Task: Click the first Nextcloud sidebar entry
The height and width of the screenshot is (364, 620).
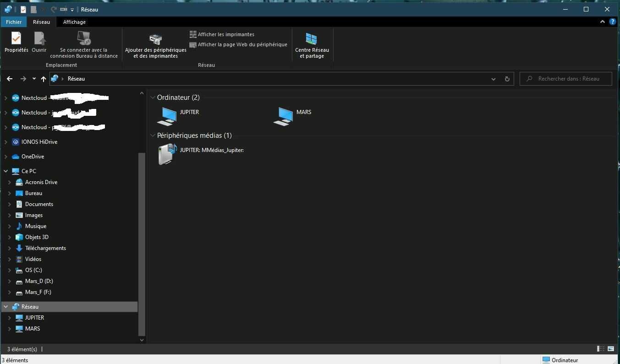Action: [60, 98]
